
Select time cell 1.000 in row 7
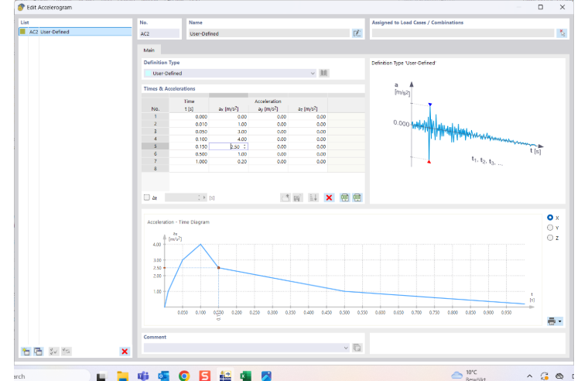coord(189,161)
